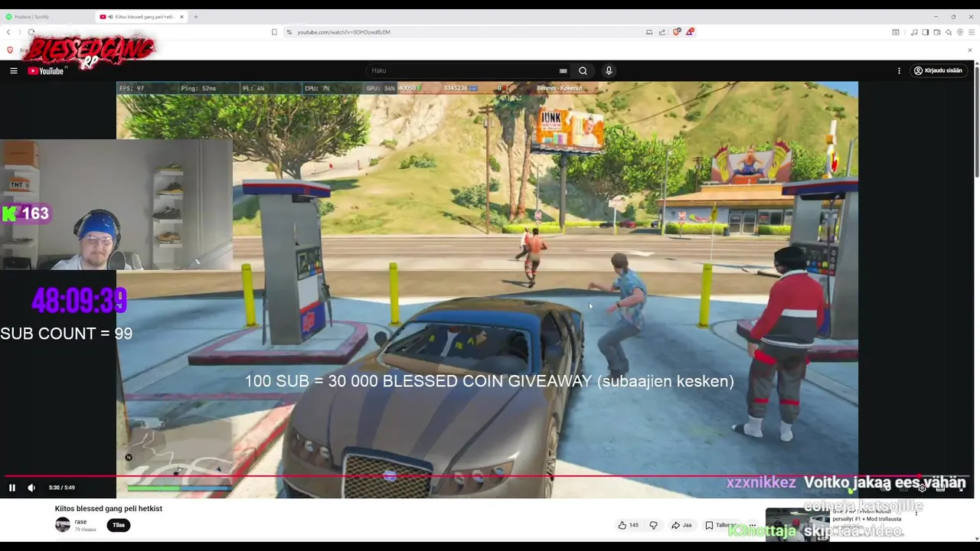
Task: Open rase channel avatar
Action: 63,524
